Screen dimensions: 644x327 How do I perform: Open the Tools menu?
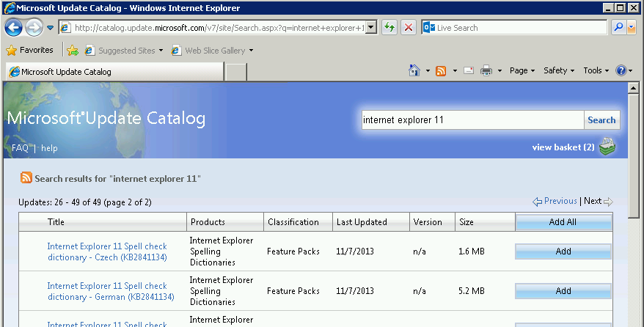pyautogui.click(x=596, y=70)
